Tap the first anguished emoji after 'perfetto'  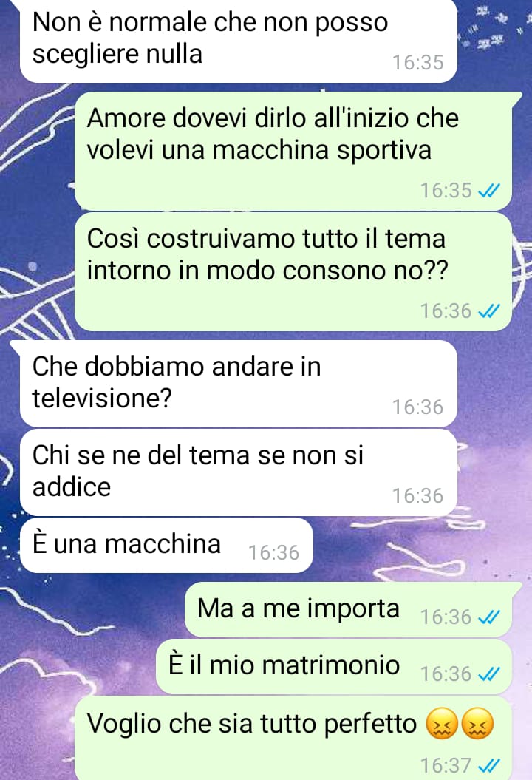[442, 723]
